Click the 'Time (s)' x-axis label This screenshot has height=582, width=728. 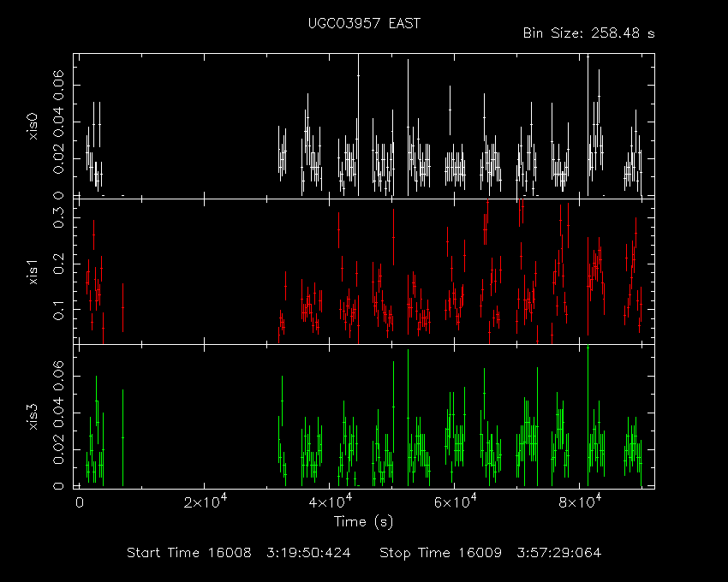tap(363, 522)
